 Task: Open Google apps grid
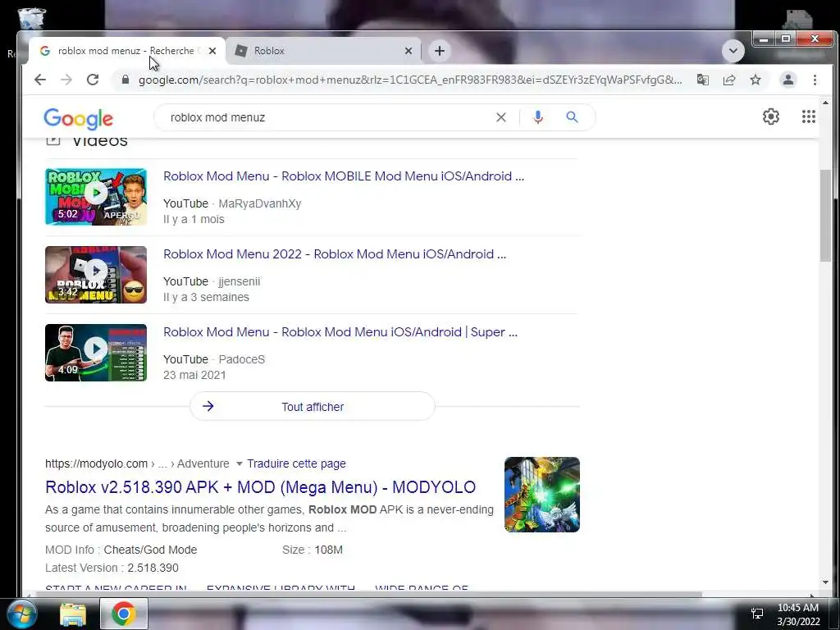tap(808, 116)
